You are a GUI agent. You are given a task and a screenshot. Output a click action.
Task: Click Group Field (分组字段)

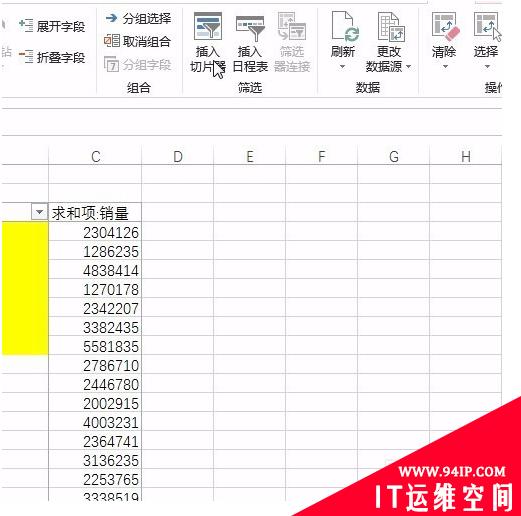click(x=137, y=64)
